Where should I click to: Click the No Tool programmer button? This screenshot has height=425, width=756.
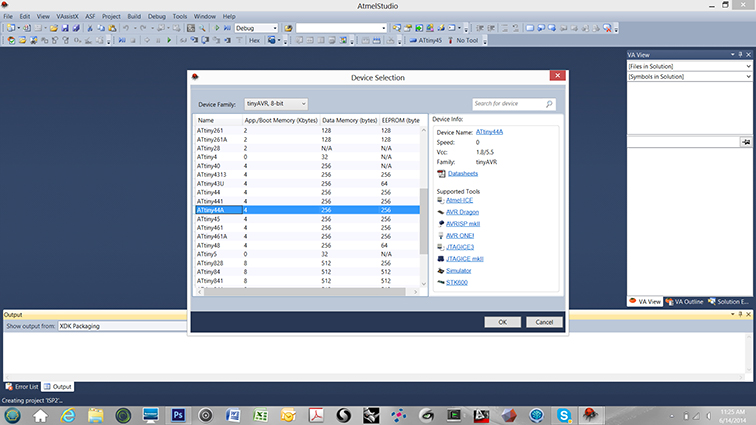(x=463, y=41)
